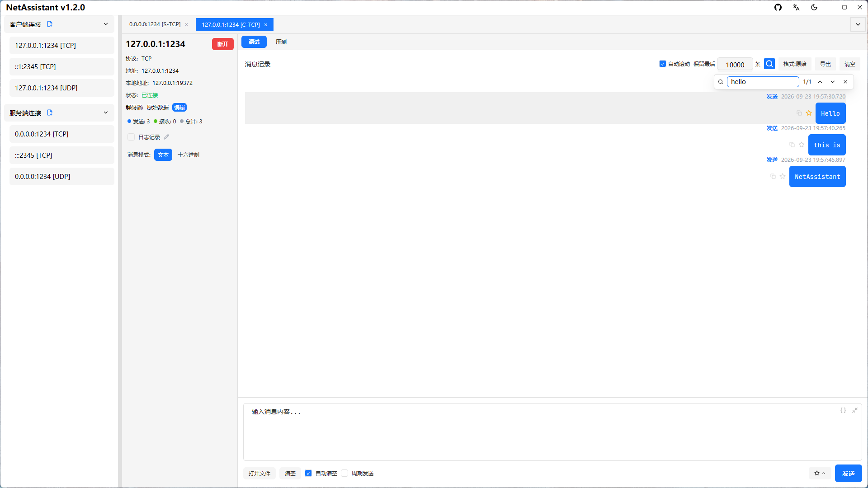Click the message input text area
Image resolution: width=868 pixels, height=488 pixels.
click(552, 432)
